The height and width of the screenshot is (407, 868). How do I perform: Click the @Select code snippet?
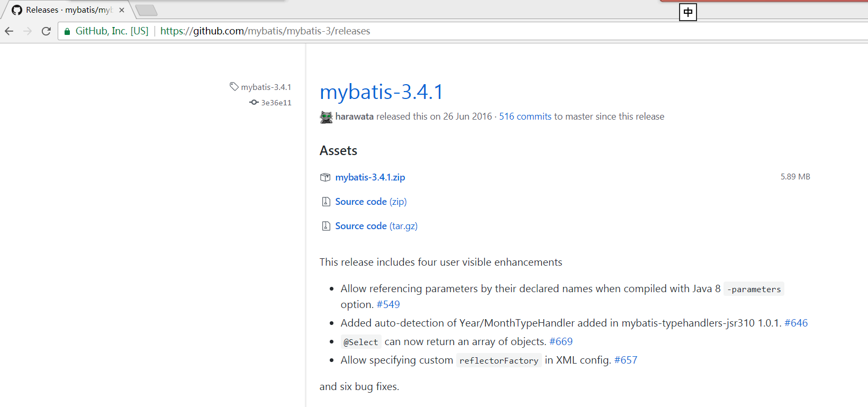coord(361,342)
